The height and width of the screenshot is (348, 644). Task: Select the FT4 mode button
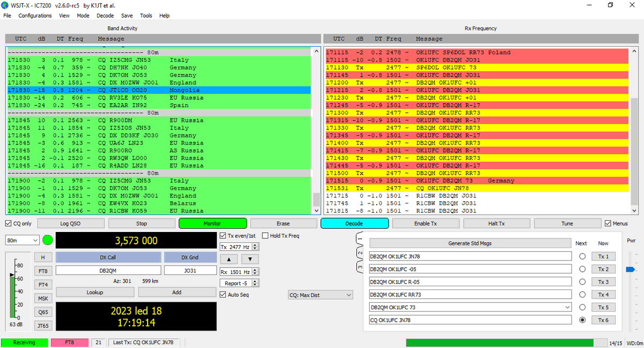pyautogui.click(x=42, y=285)
